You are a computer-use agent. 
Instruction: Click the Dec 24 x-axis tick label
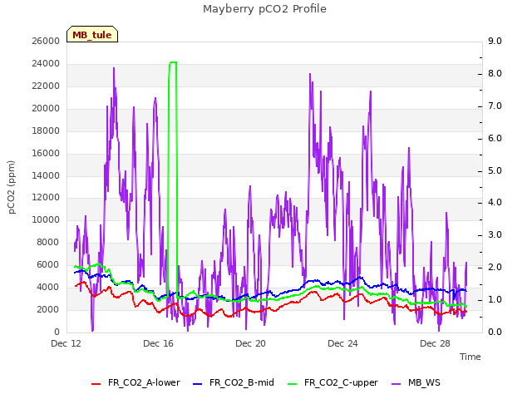(x=343, y=343)
